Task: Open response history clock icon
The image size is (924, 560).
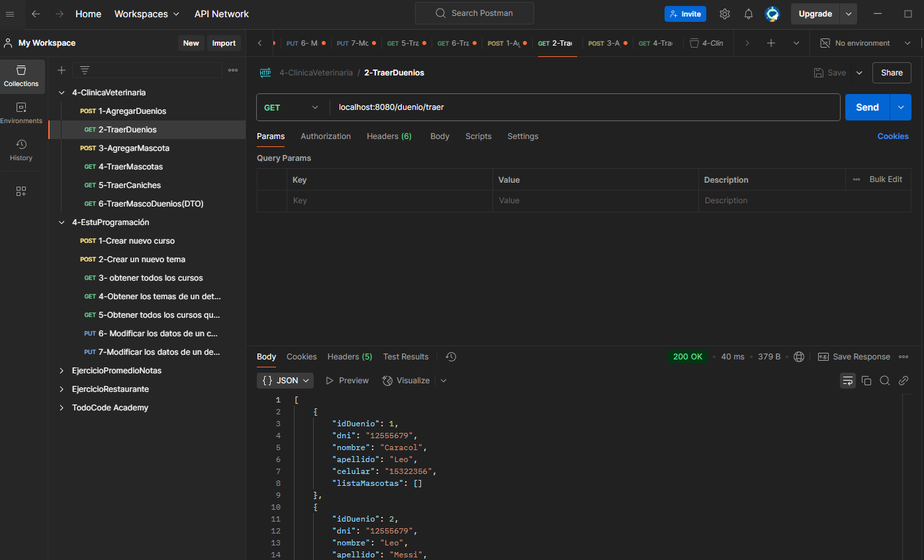Action: click(451, 357)
